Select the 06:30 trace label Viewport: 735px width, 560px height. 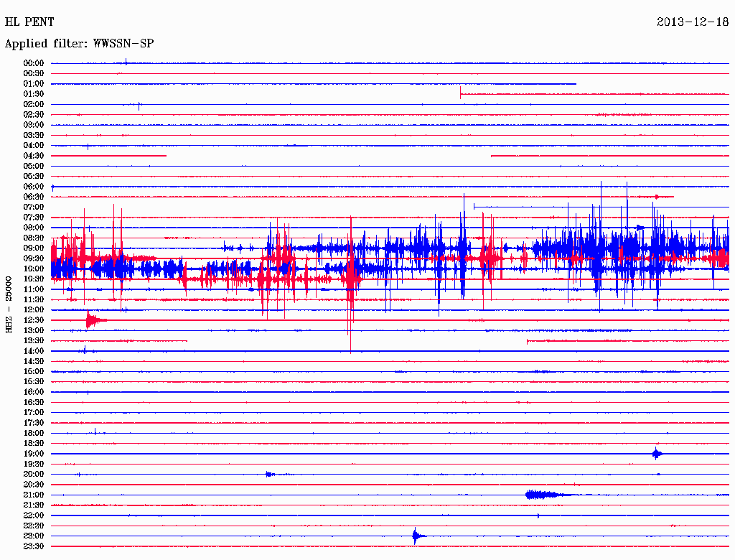click(34, 197)
